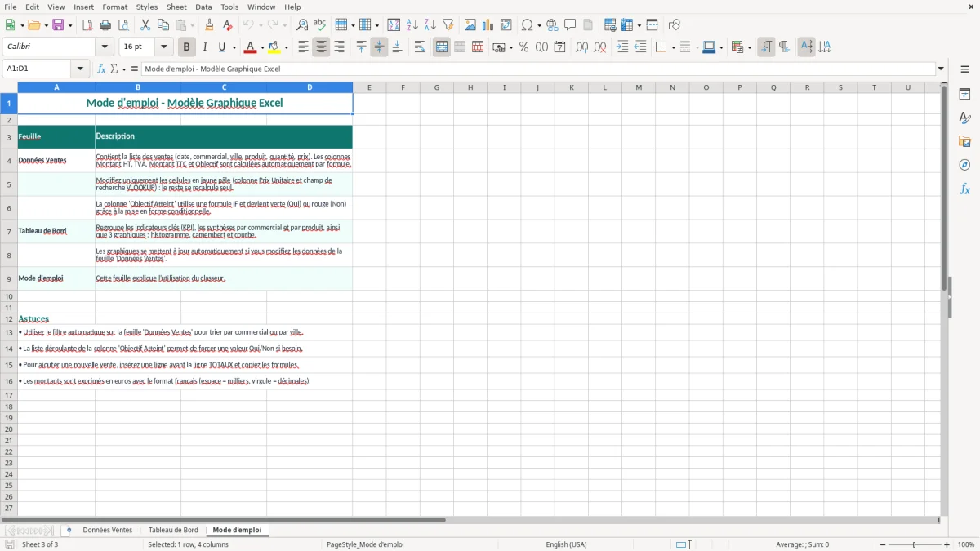Insert a chart
Screen dimensions: 980x551
pos(488,25)
